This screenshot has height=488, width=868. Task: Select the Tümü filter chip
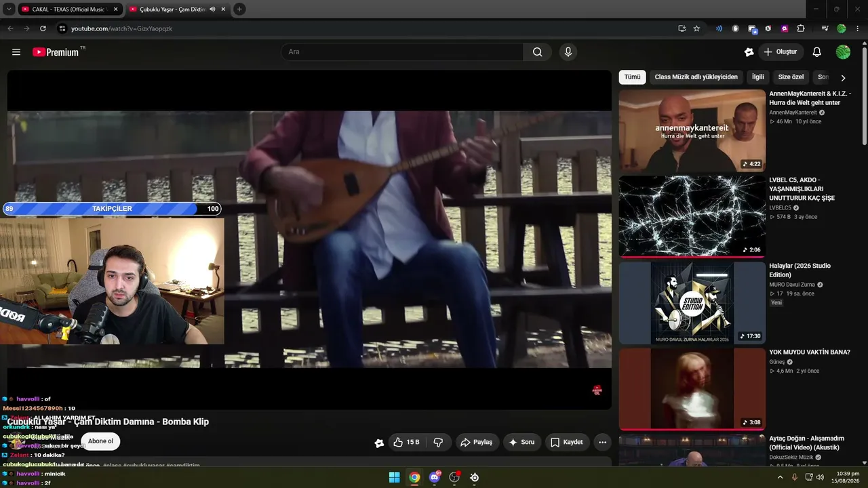(x=632, y=77)
